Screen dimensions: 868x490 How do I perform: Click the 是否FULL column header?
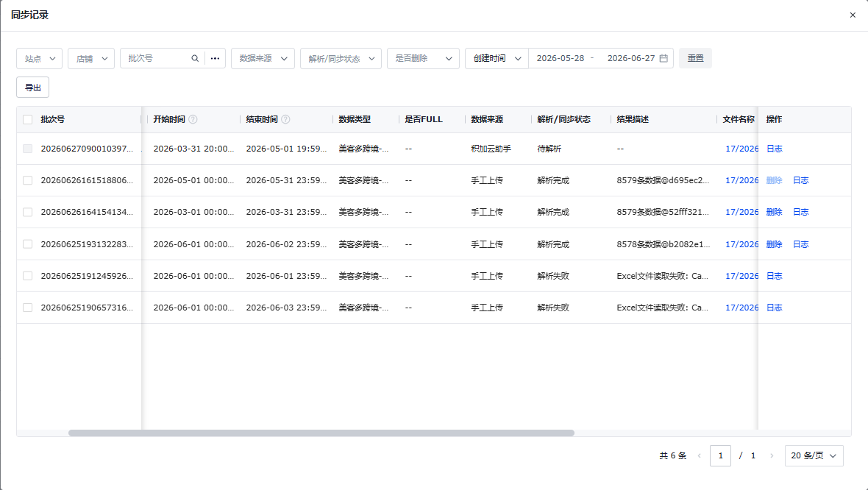pyautogui.click(x=424, y=120)
